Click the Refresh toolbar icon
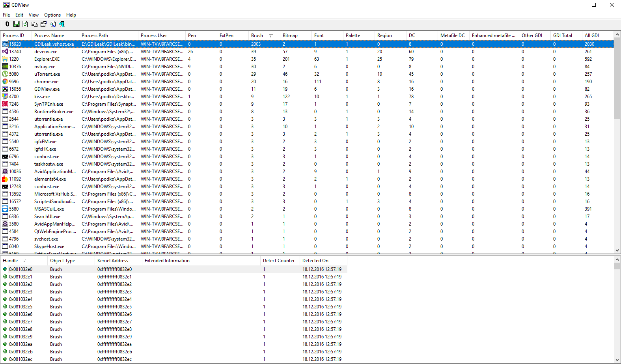 click(x=25, y=24)
